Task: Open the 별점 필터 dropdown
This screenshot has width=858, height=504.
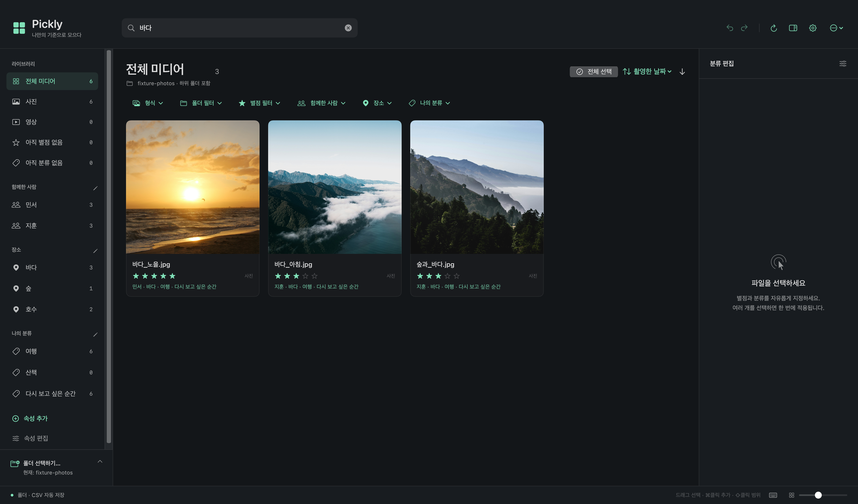Action: 260,103
